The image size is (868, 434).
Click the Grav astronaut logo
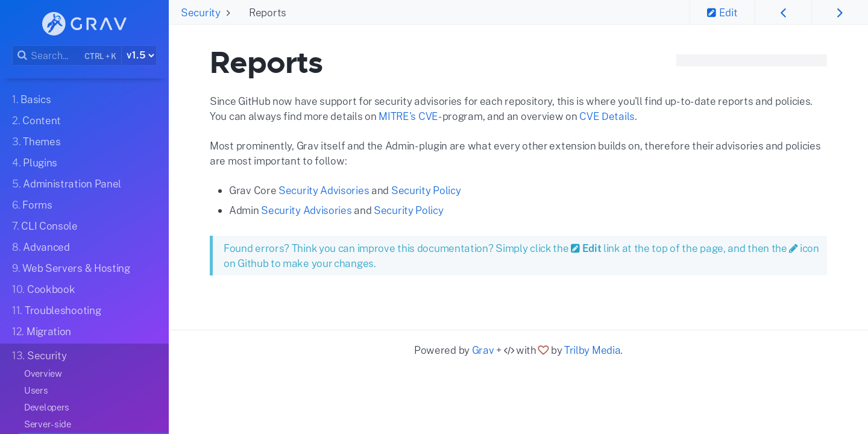click(54, 23)
